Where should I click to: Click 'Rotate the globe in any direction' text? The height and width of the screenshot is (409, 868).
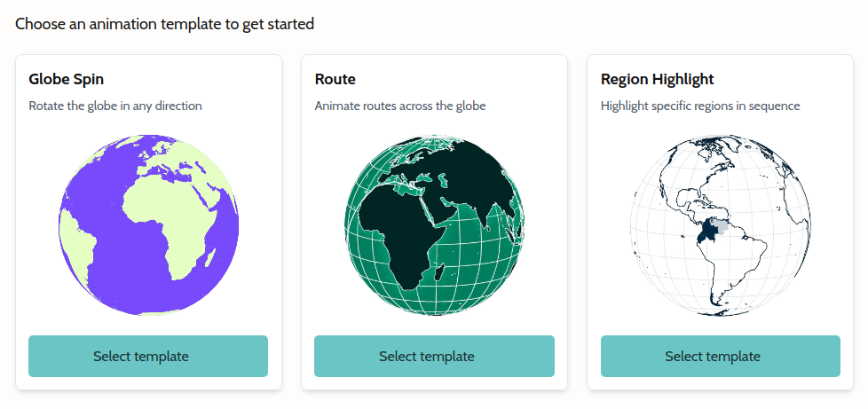(115, 106)
